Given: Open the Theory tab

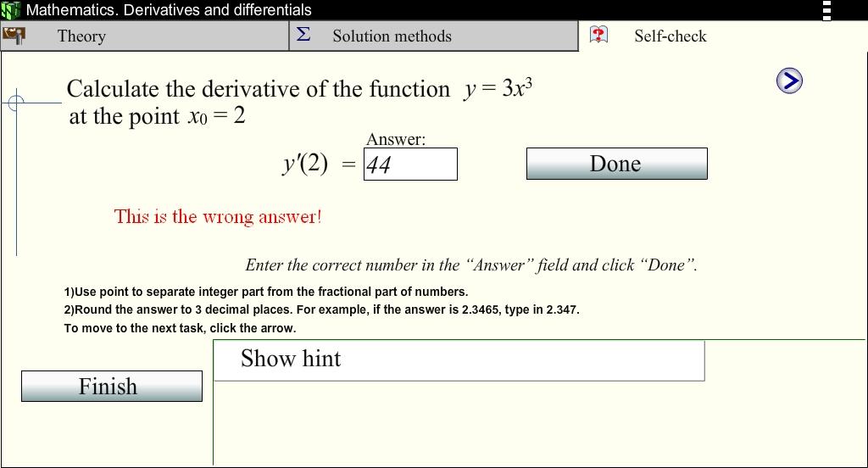Looking at the screenshot, I should (x=144, y=36).
